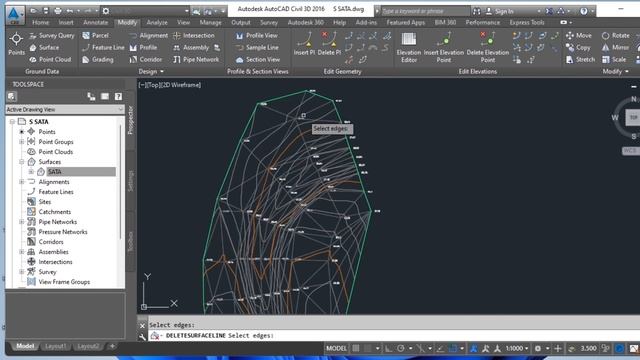The image size is (640, 360).
Task: Expand the SATA surface node
Action: pyautogui.click(x=31, y=172)
